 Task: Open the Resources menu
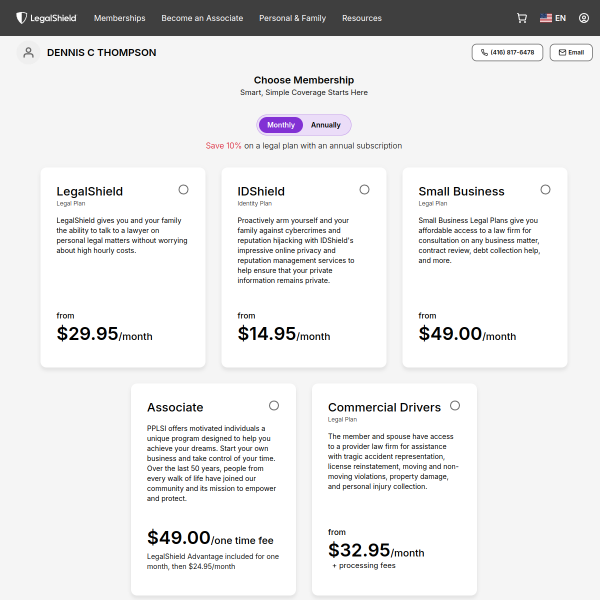coord(362,18)
